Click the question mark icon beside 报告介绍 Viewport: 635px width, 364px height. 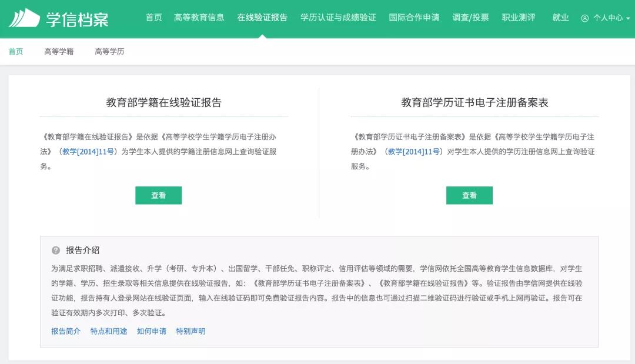pyautogui.click(x=56, y=251)
